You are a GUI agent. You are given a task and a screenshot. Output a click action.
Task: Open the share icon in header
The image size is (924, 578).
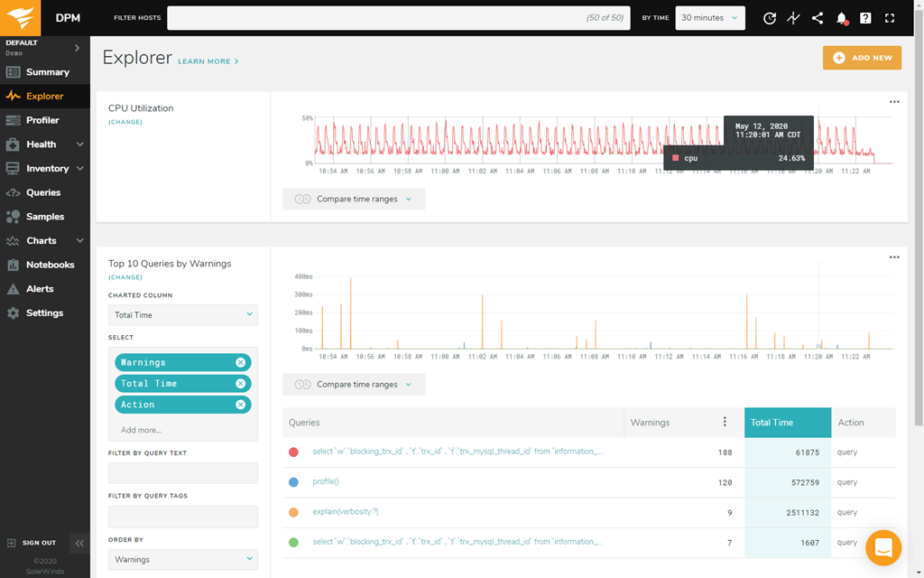818,18
